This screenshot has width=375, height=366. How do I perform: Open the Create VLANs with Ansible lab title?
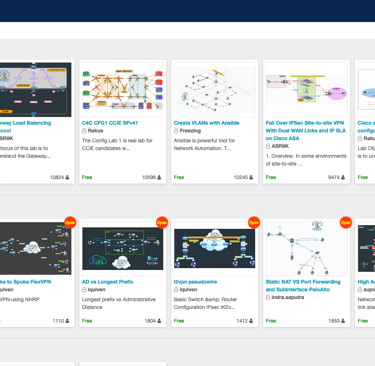click(206, 123)
